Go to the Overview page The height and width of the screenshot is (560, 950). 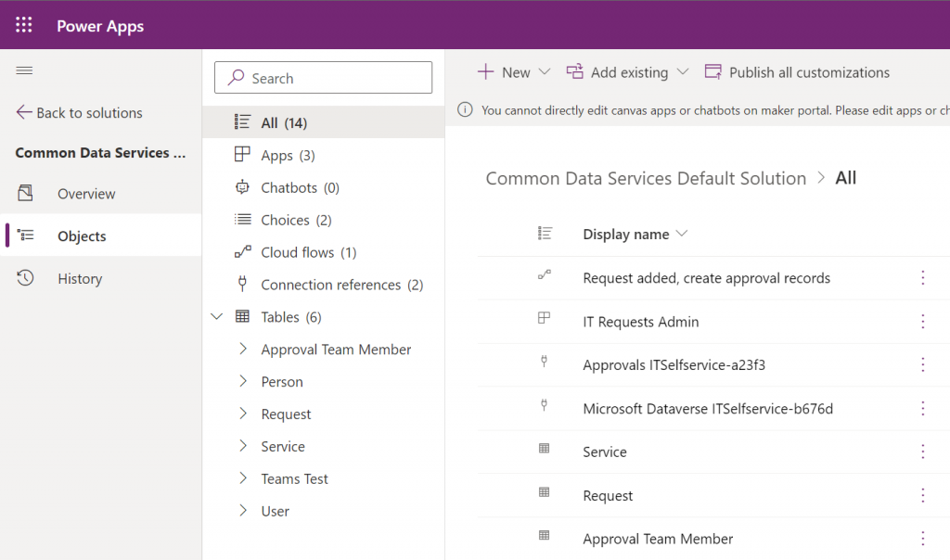(100, 193)
